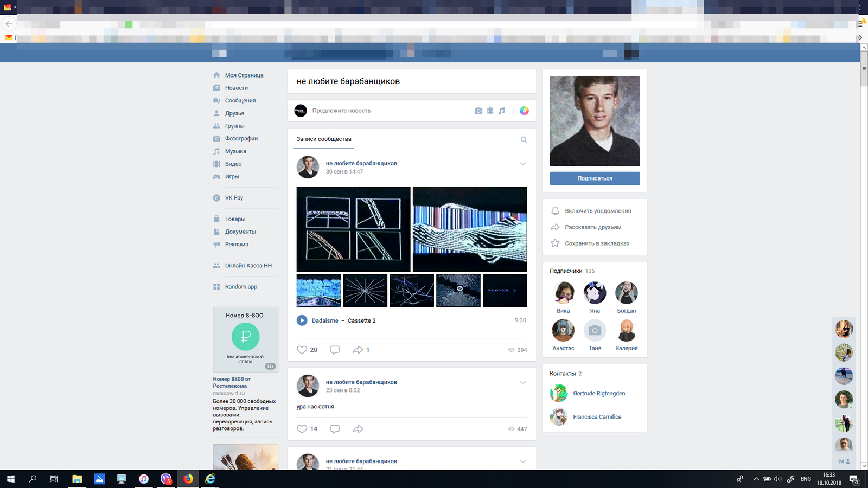Select the Записи сообщества tab
This screenshot has height=488, width=868.
coord(323,139)
